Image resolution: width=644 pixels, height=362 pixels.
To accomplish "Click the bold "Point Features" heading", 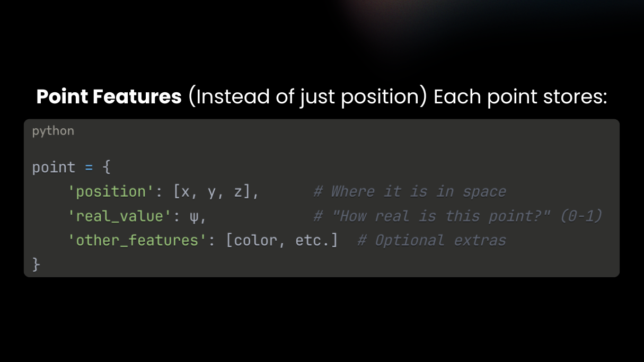I will (x=109, y=97).
